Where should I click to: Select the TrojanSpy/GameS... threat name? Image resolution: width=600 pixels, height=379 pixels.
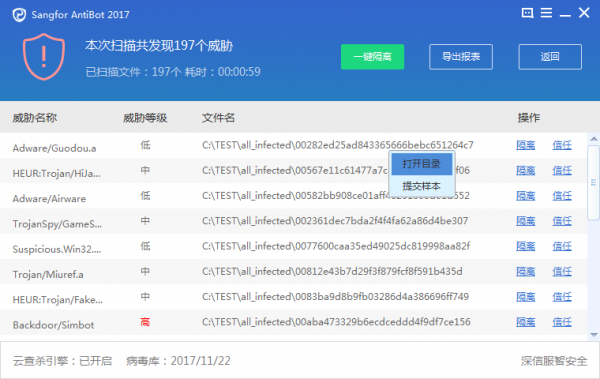coord(57,224)
